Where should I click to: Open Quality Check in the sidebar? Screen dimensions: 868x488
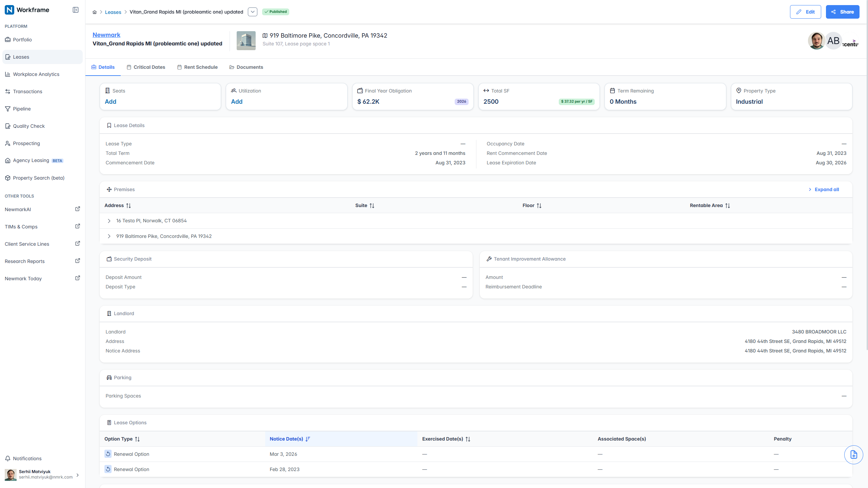coord(42,126)
